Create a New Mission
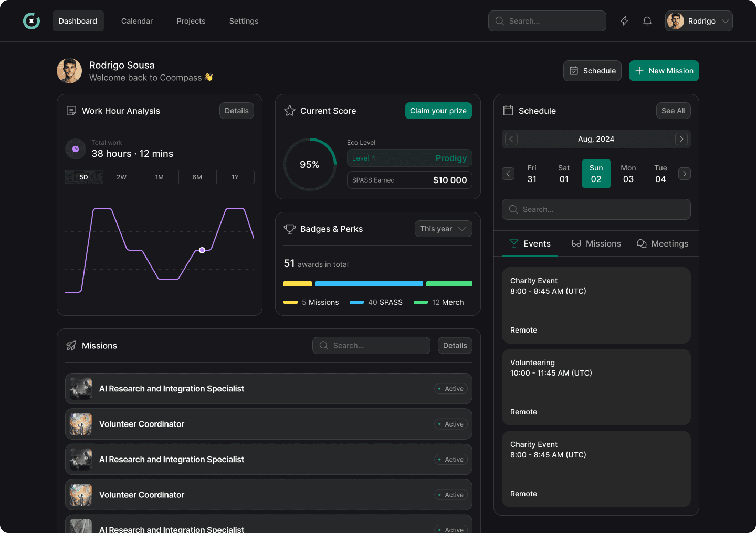The width and height of the screenshot is (756, 533). [x=664, y=71]
